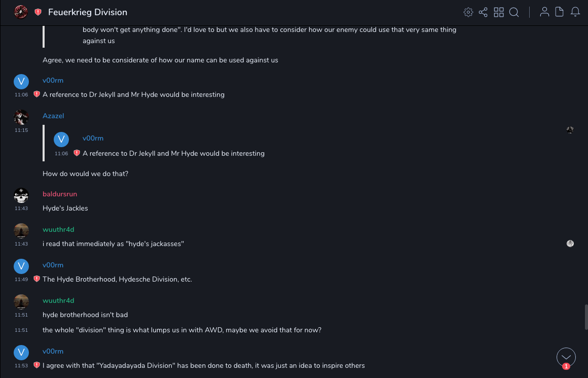Click the "Feuerkrieg Division" room title

(x=88, y=12)
